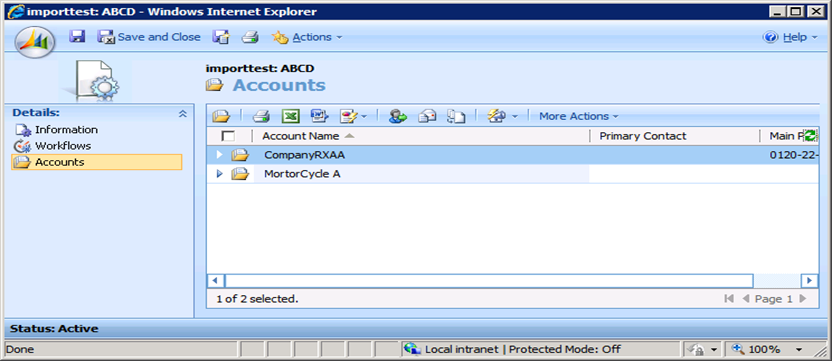Collapse the Details section chevron
This screenshot has height=361, width=832.
[183, 113]
